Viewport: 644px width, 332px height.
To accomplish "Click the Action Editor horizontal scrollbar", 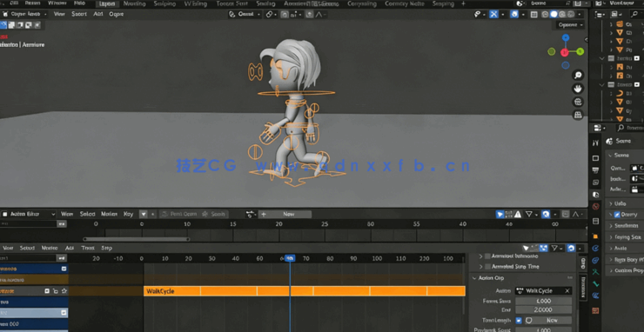I will (137, 239).
